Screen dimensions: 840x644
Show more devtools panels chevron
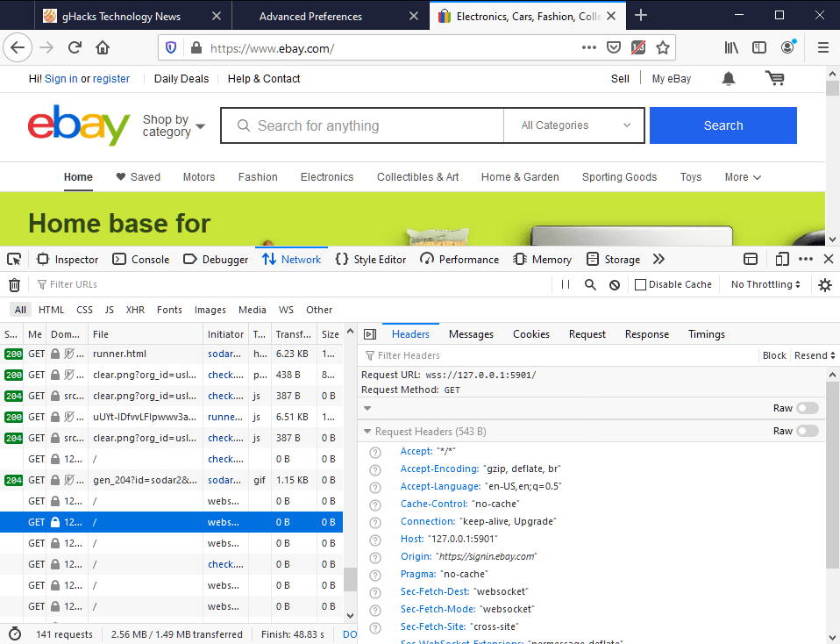pyautogui.click(x=658, y=260)
